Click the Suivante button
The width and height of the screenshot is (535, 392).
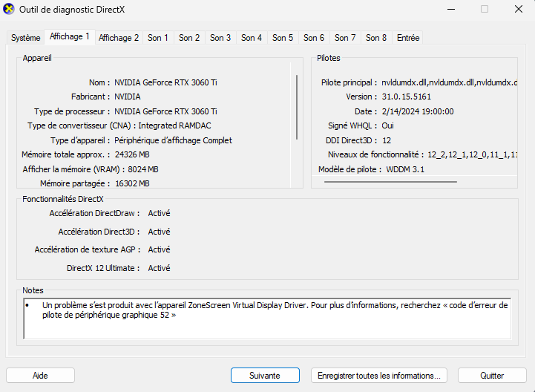click(265, 376)
